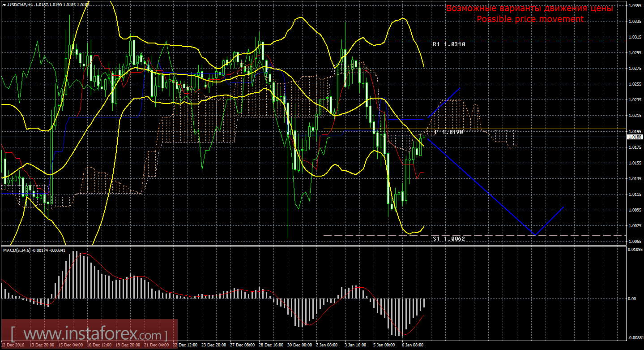Click the 28 Dec 16:00 time label
Screen dimensions: 644x350
(270, 346)
